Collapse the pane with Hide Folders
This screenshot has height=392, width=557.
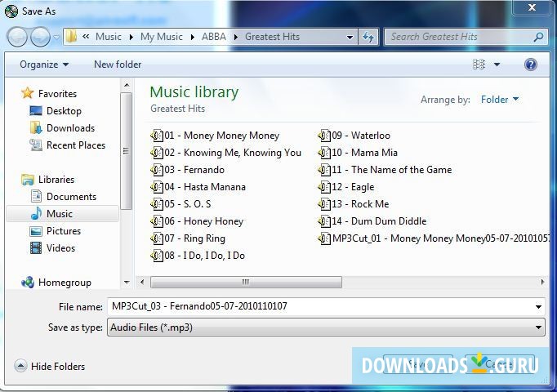click(50, 366)
